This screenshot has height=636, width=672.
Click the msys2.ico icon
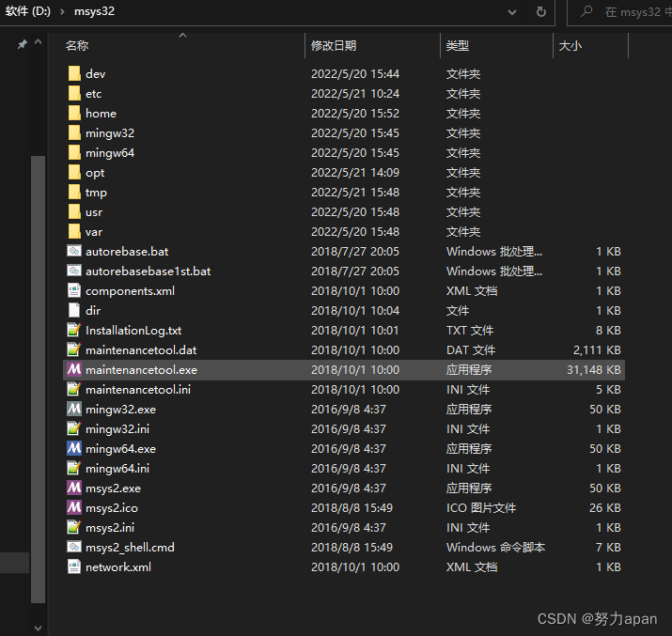pyautogui.click(x=74, y=507)
